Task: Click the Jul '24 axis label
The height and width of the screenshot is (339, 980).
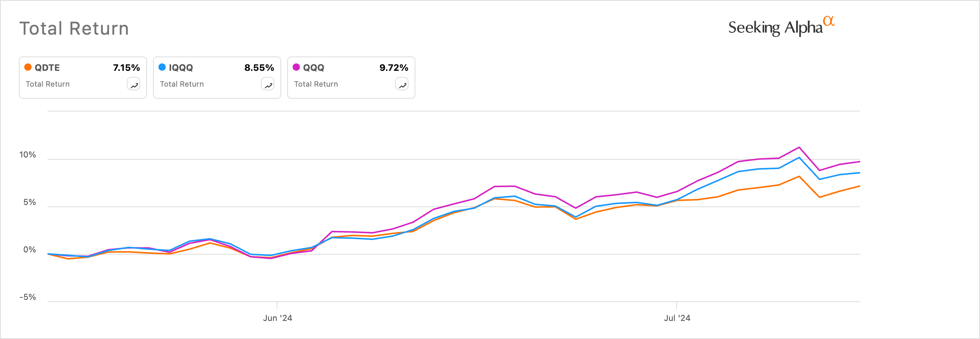Action: [x=677, y=318]
